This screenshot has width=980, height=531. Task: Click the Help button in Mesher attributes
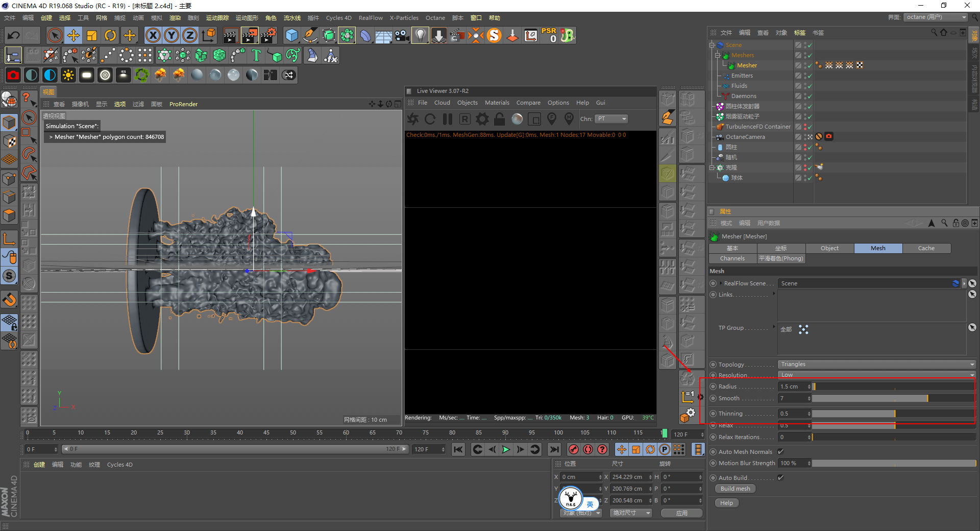[727, 503]
